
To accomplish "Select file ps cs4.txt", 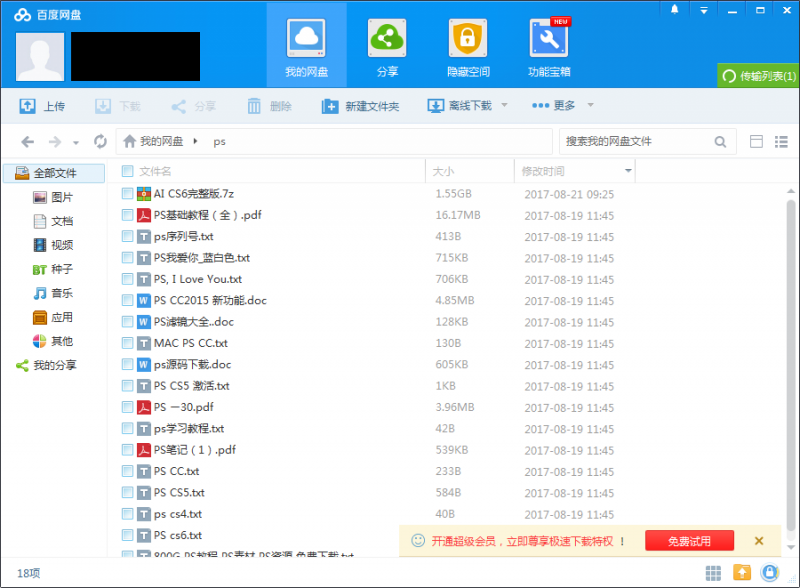I will pyautogui.click(x=178, y=514).
